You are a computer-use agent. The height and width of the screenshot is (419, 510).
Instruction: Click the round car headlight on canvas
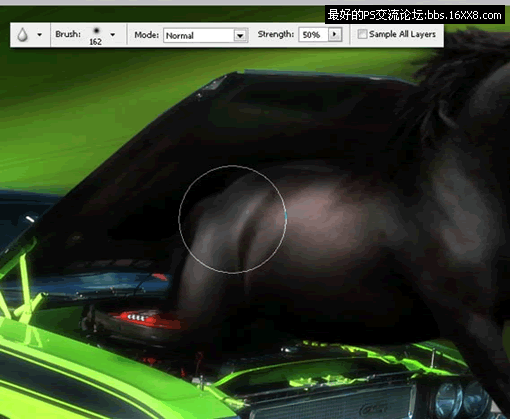tap(449, 399)
